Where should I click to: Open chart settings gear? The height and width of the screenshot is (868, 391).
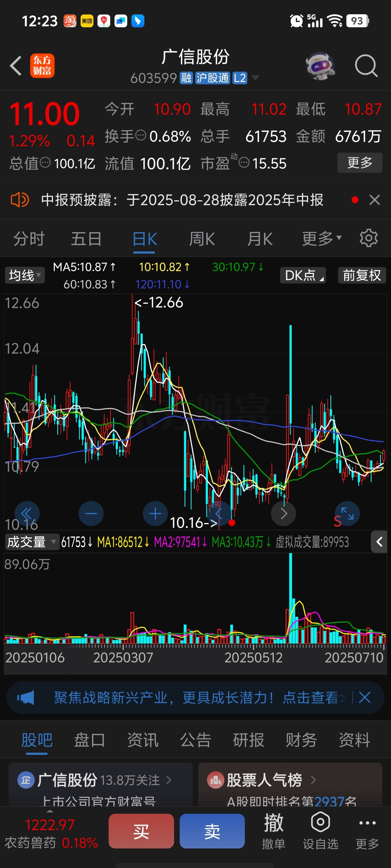pyautogui.click(x=368, y=238)
